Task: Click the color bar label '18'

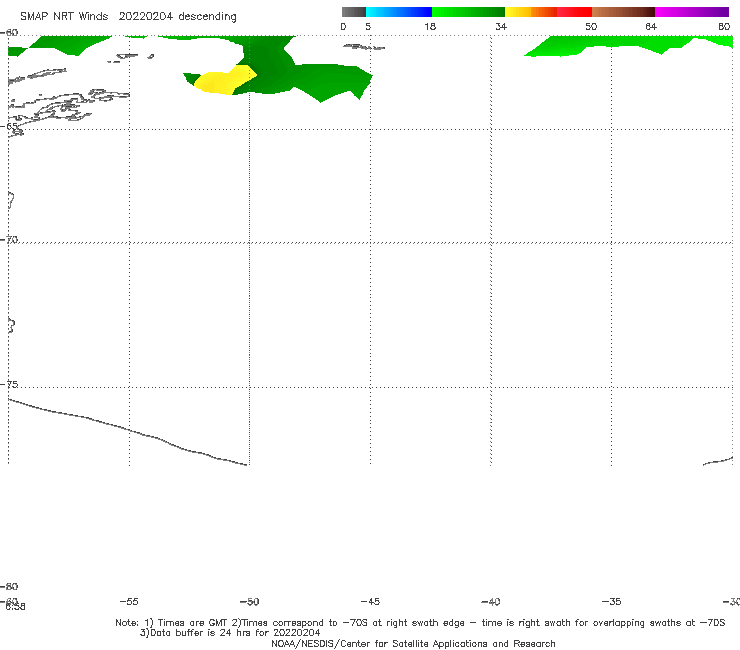Action: [x=430, y=26]
